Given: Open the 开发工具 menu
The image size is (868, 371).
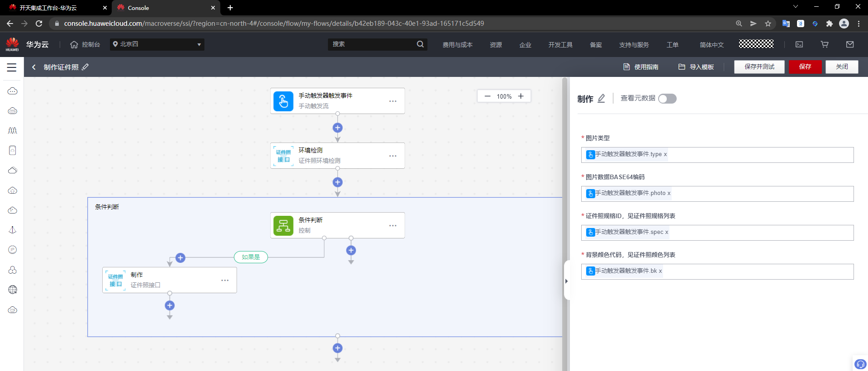Looking at the screenshot, I should point(560,45).
